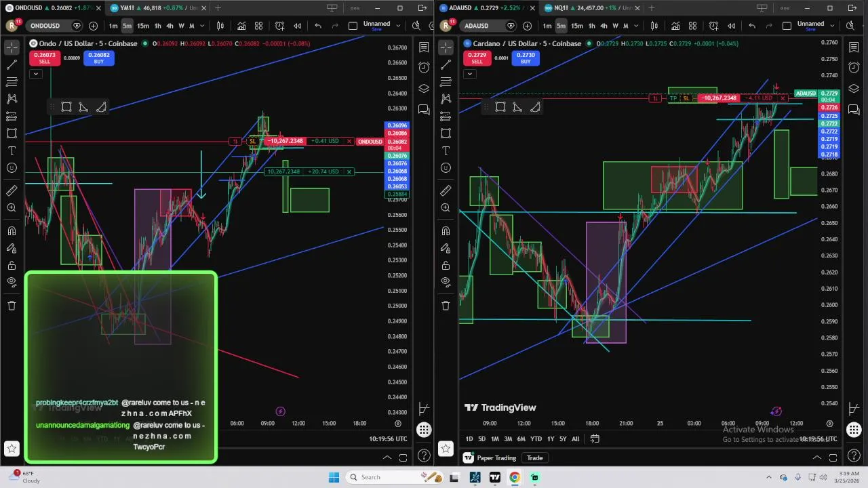Expand timeframe dropdown in Ondo window
The image size is (868, 488).
[201, 26]
